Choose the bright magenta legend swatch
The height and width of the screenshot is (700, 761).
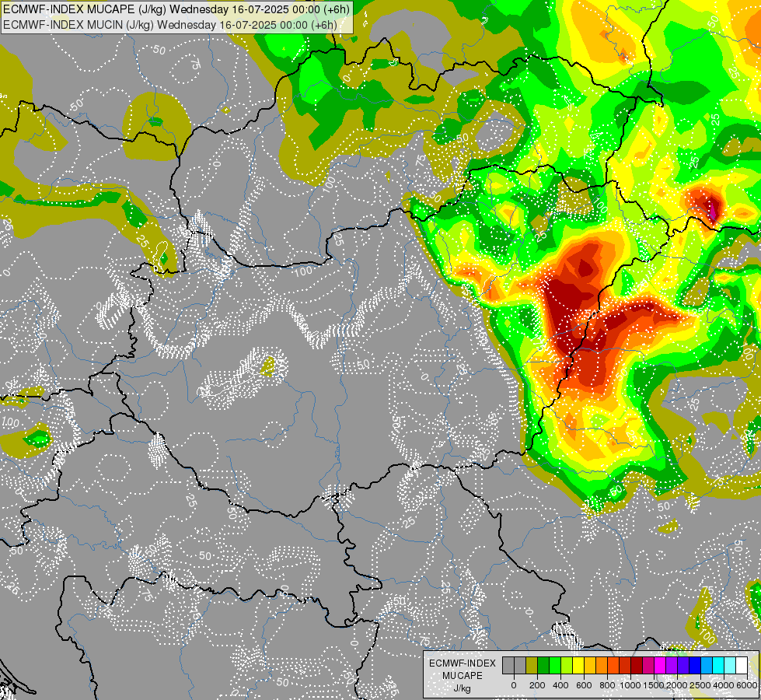[x=661, y=665]
